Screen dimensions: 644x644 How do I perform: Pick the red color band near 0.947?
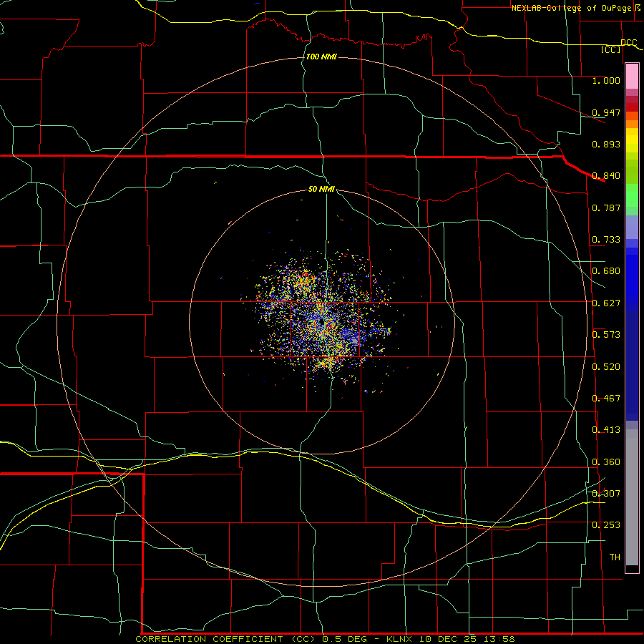click(x=632, y=107)
